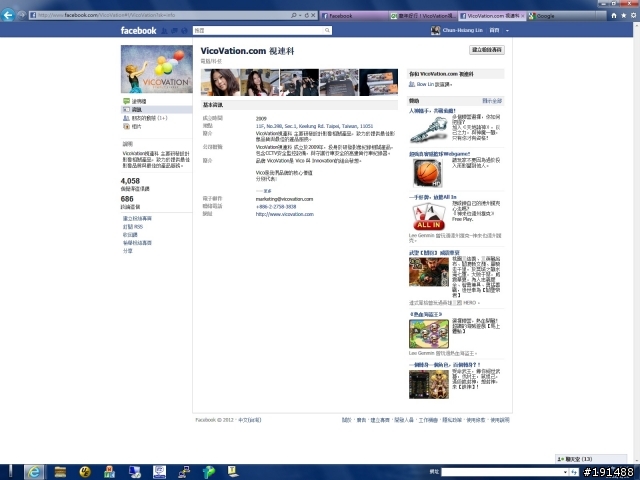Open the chat bar at bottom right
Viewport: 640px width, 480px height.
pyautogui.click(x=591, y=459)
